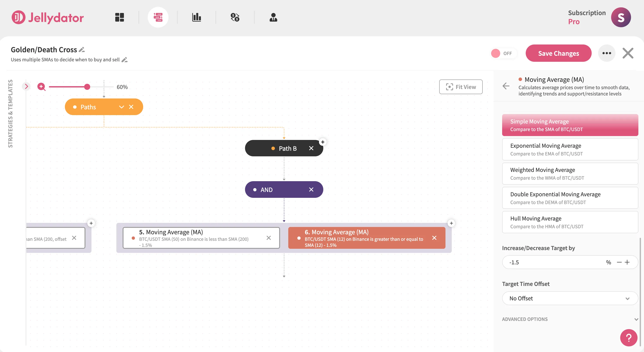Add a node with Path B plus icon

[323, 142]
